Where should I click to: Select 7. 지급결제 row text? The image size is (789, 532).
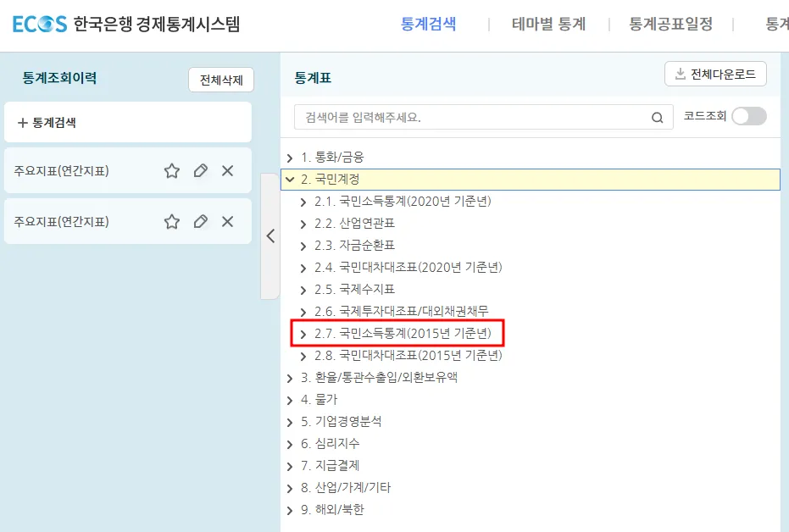[x=331, y=465]
